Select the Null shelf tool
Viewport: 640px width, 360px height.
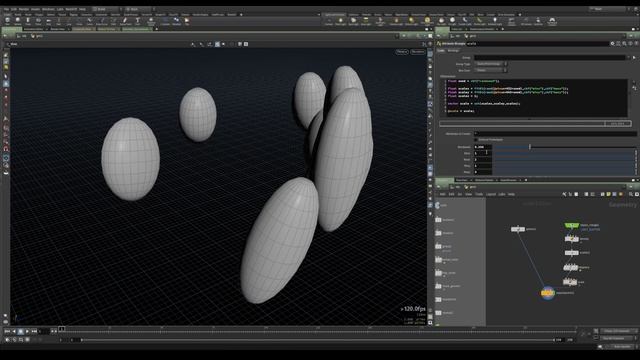tap(59, 21)
